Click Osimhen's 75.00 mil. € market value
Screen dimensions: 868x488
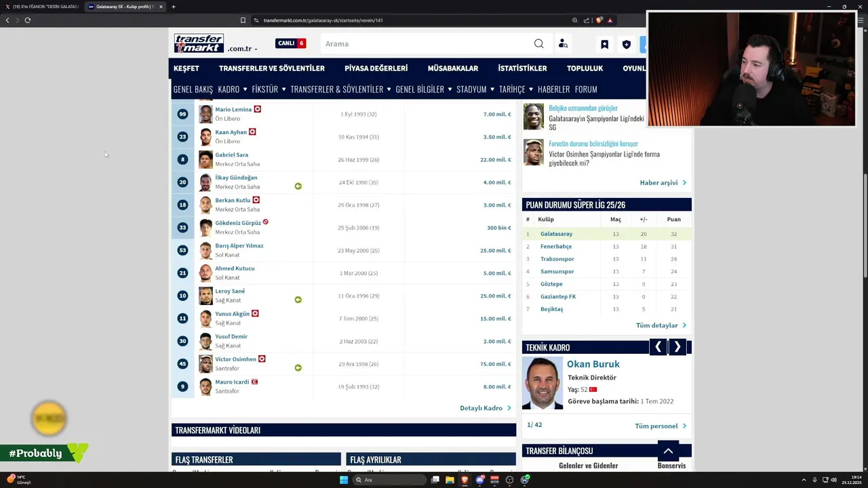click(496, 364)
